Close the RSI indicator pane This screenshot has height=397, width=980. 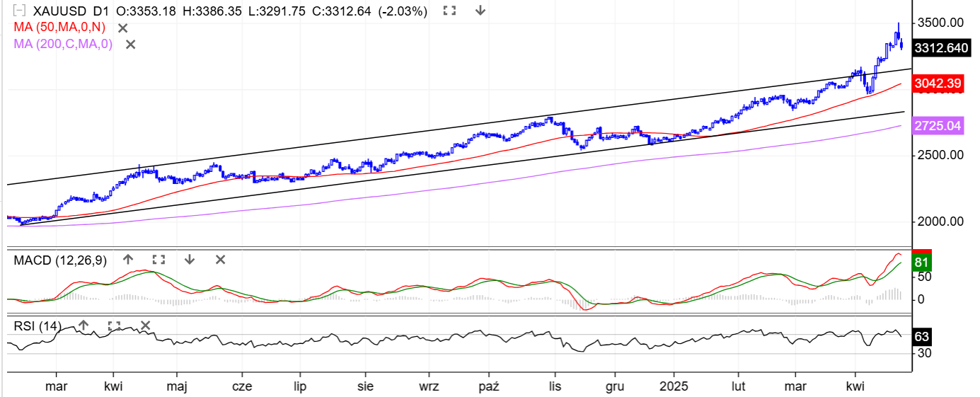click(145, 326)
